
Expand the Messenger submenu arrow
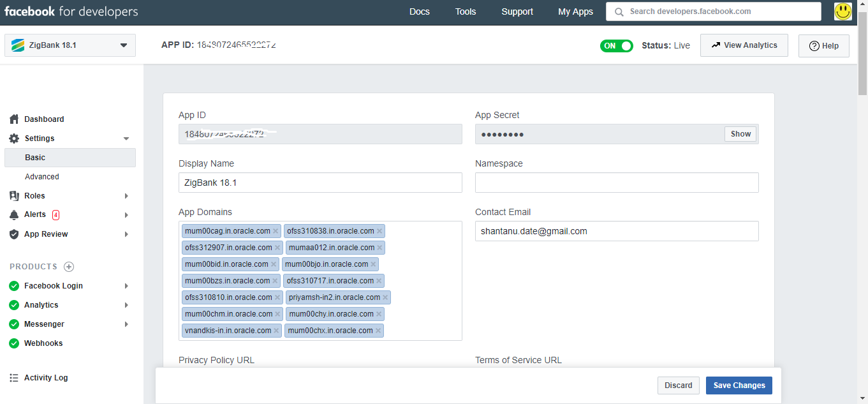coord(126,324)
